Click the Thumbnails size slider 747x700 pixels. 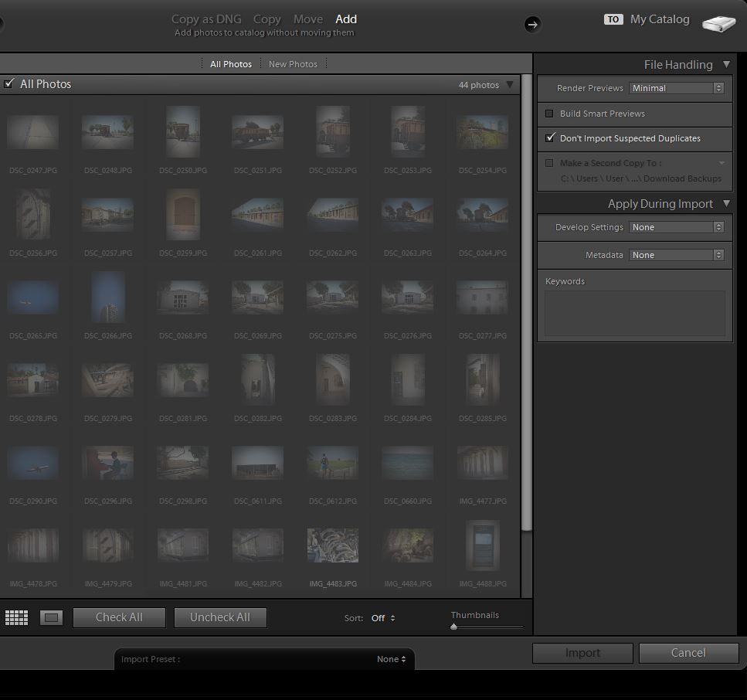[487, 627]
